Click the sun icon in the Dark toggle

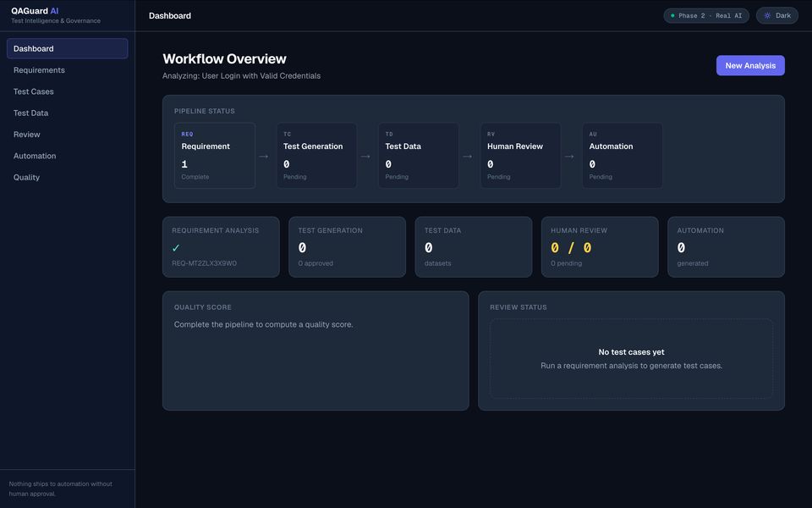click(x=767, y=15)
